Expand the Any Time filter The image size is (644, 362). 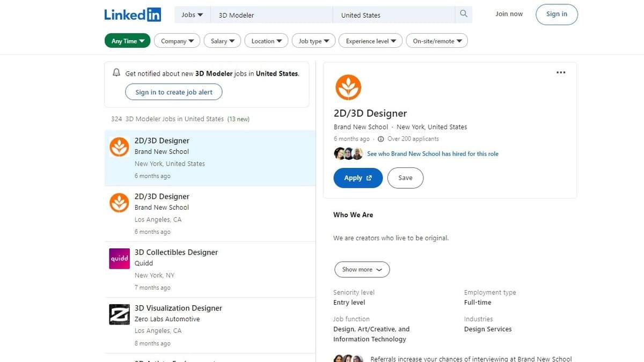click(128, 41)
